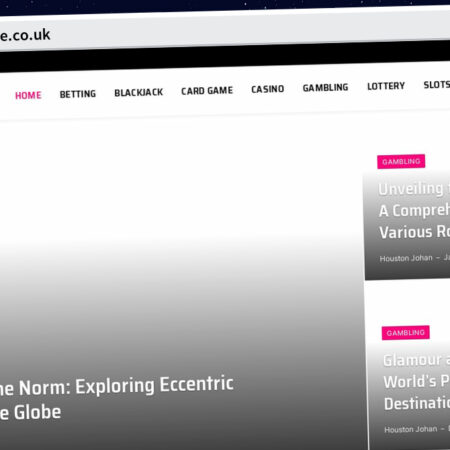Open 'Exploring Eccentric' featured article title
Screen dimensions: 450x450
[x=117, y=398]
